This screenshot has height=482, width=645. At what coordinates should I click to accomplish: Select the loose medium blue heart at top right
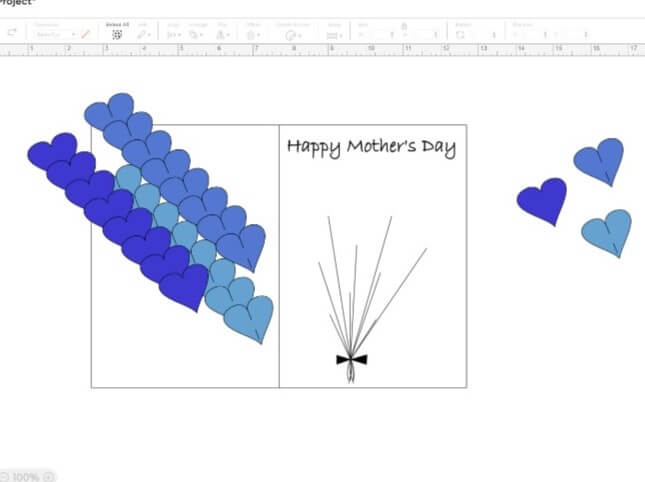coord(599,162)
